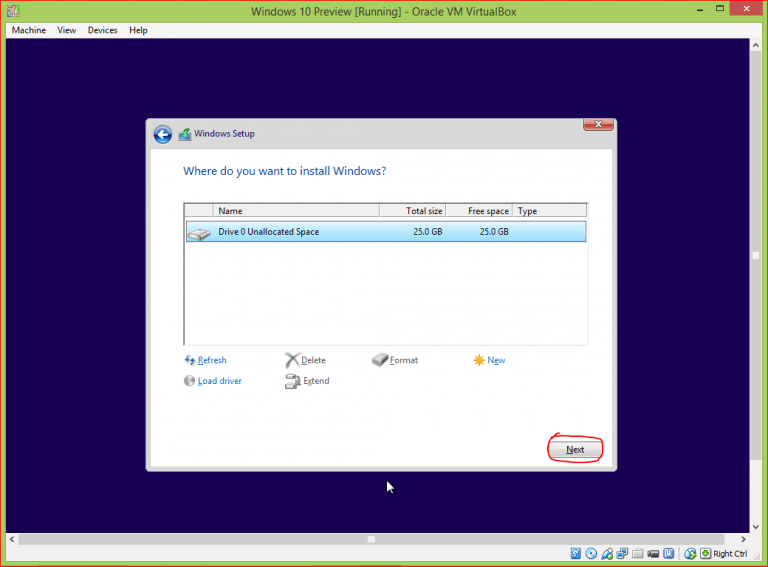Screen dimensions: 768x567
Task: Click the host key arrow icon
Action: click(x=705, y=554)
